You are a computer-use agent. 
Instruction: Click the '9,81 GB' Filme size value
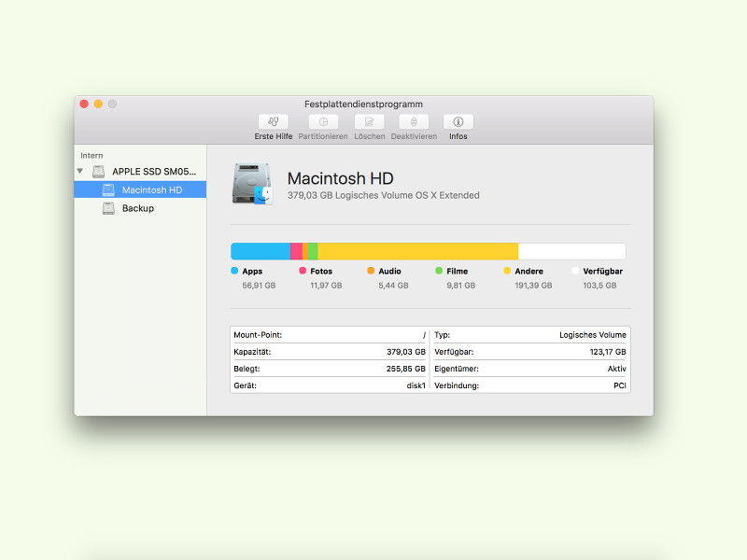click(x=460, y=286)
